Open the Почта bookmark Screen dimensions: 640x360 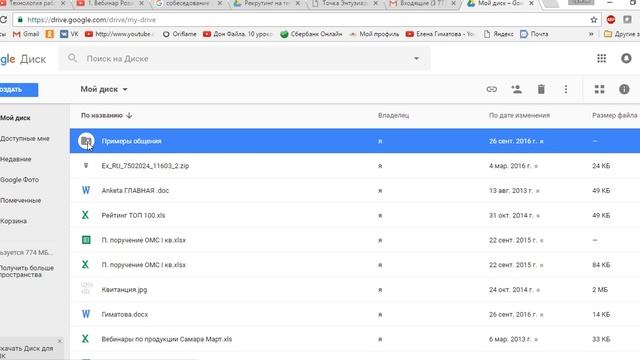pos(534,34)
